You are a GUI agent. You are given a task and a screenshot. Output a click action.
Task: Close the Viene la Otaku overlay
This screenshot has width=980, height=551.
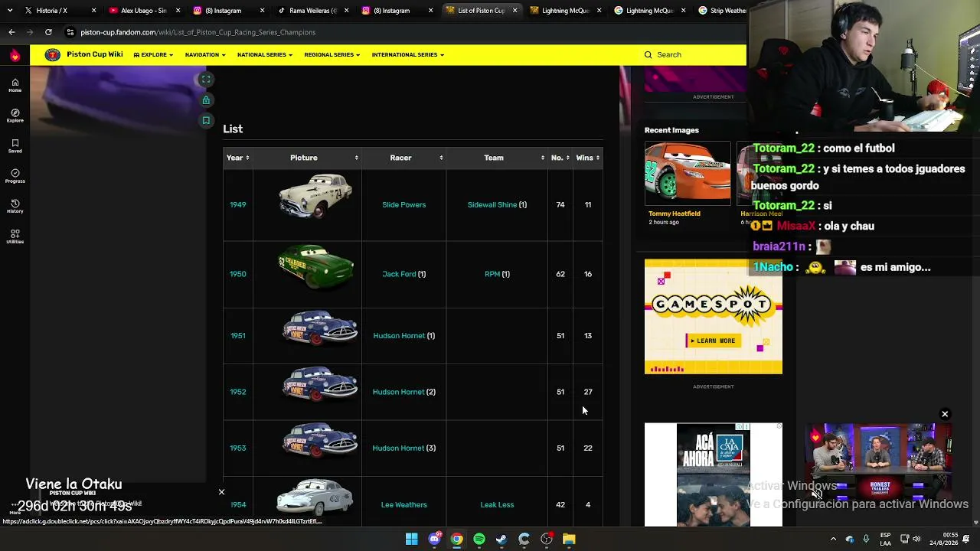[221, 492]
